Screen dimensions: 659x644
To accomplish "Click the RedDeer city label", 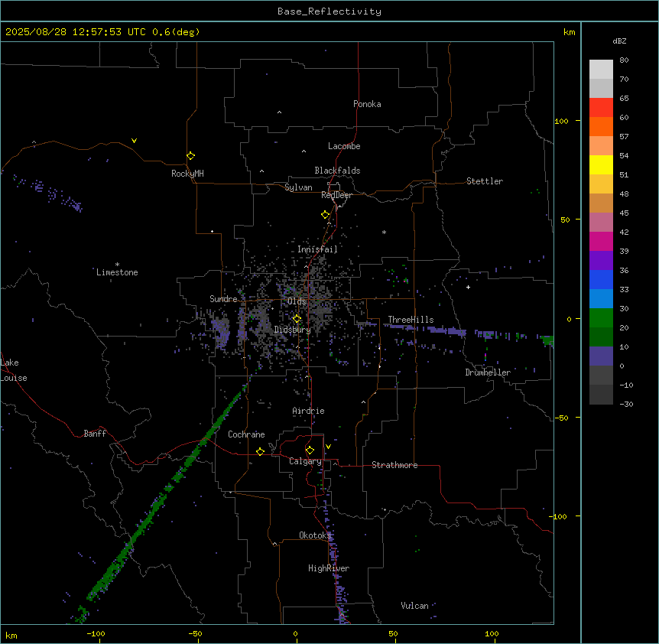I will pyautogui.click(x=336, y=195).
